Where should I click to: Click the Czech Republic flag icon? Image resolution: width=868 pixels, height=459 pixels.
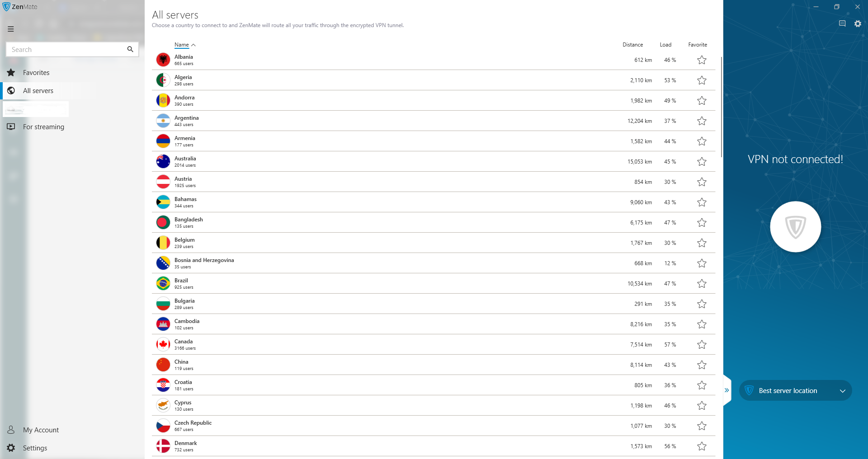163,426
